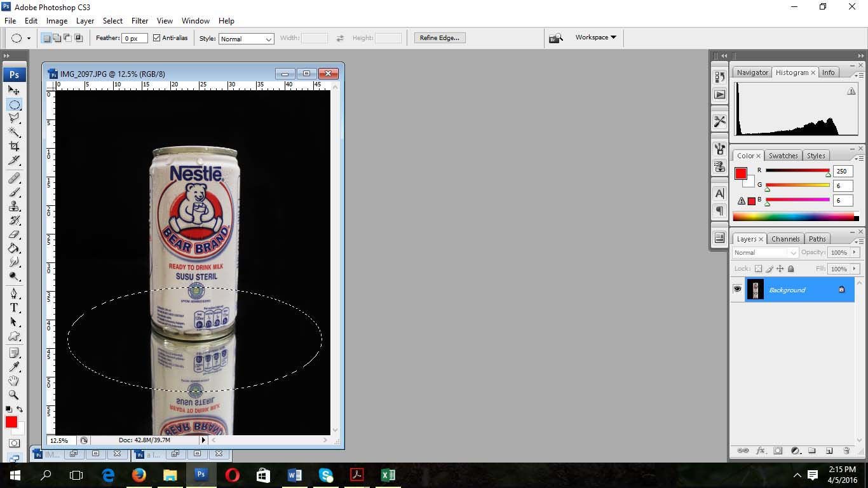Choose Add to selection mode

[57, 38]
